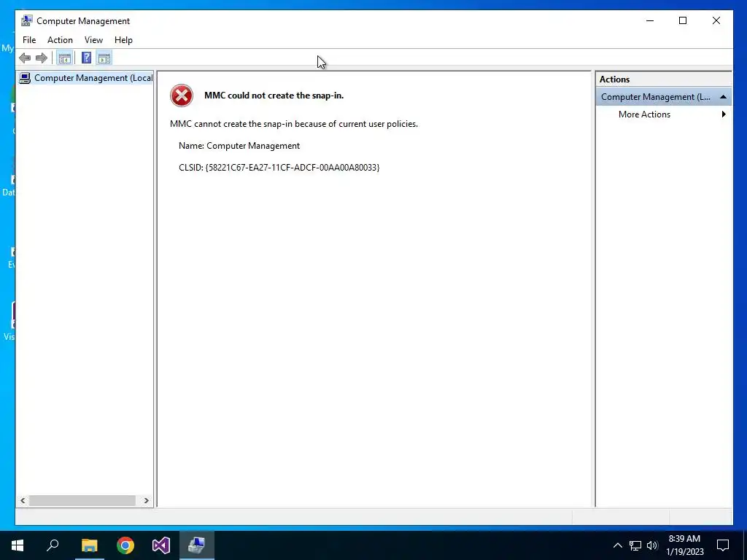
Task: Click the volume speaker tray icon
Action: click(652, 545)
